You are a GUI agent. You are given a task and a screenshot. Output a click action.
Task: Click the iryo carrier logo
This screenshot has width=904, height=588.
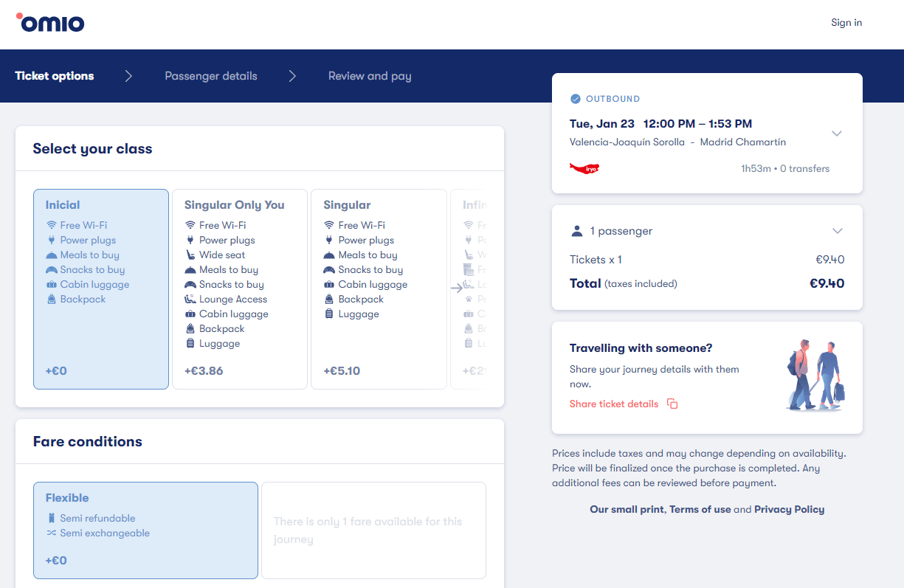tap(584, 168)
